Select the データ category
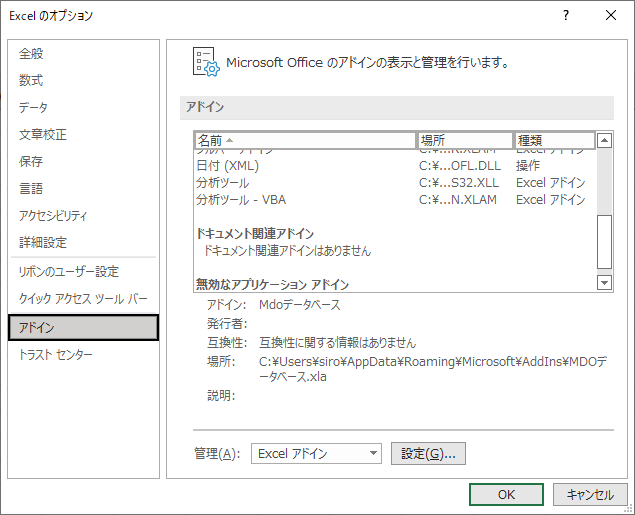Image resolution: width=635 pixels, height=515 pixels. click(x=33, y=107)
